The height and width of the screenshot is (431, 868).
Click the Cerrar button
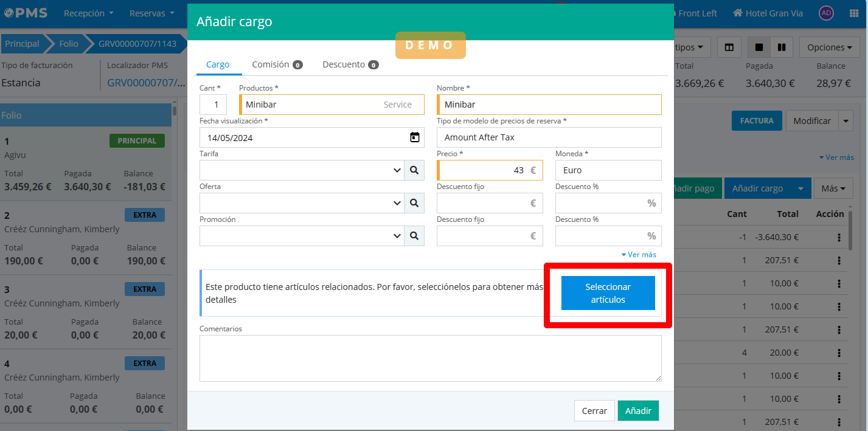(594, 411)
